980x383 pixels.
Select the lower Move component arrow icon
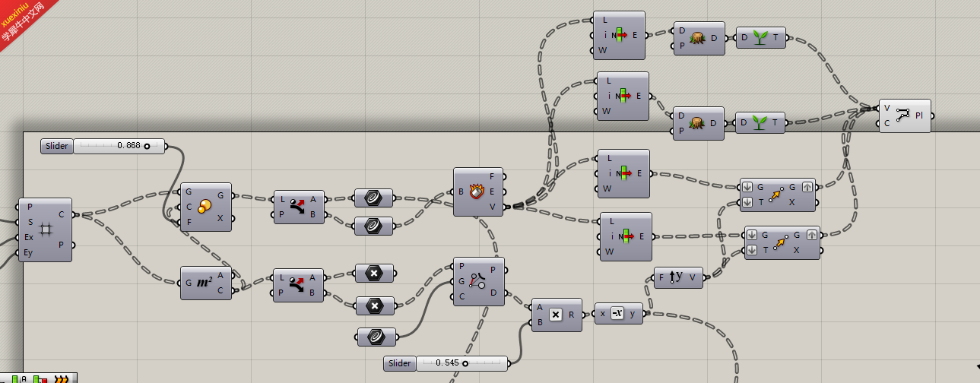[x=781, y=242]
